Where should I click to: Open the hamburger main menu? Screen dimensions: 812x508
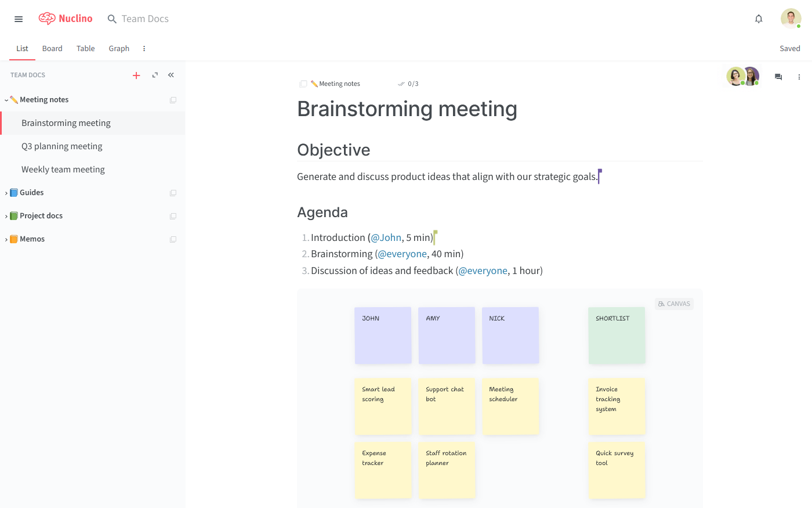[x=19, y=19]
